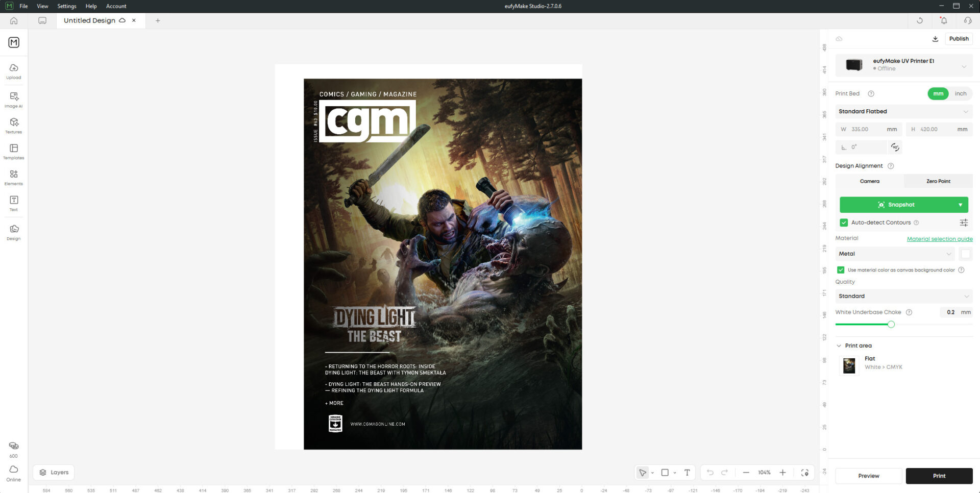Screen dimensions: 980x493
Task: Open the Upload panel in the sidebar
Action: click(14, 71)
